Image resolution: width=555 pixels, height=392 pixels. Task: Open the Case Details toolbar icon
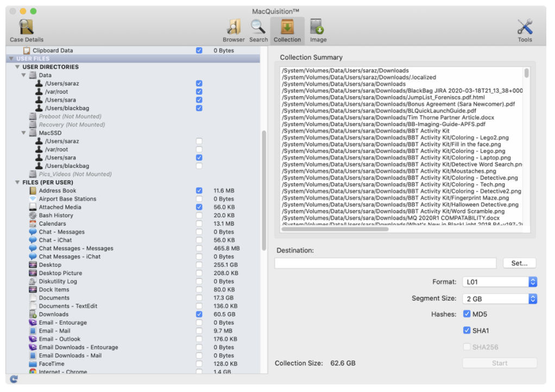pyautogui.click(x=27, y=27)
